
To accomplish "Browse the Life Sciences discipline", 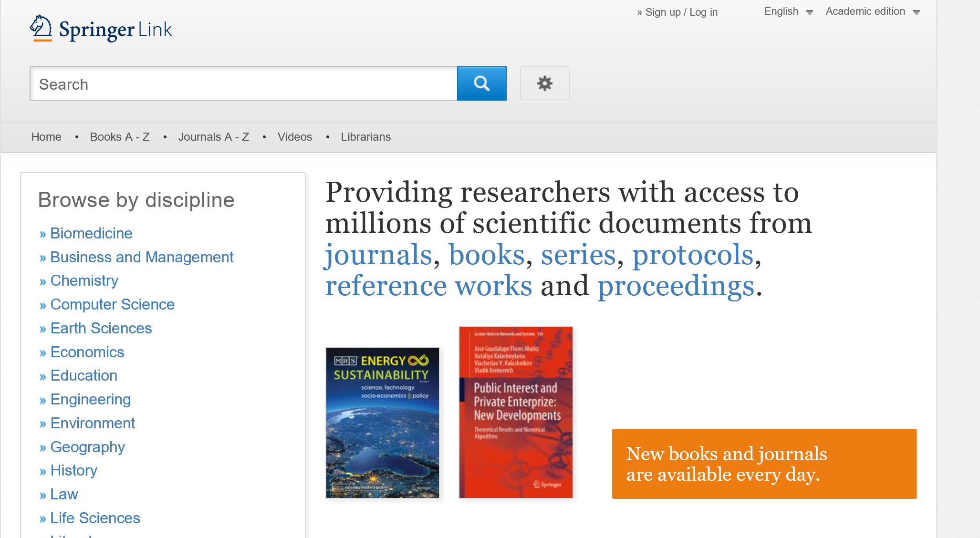I will 95,518.
